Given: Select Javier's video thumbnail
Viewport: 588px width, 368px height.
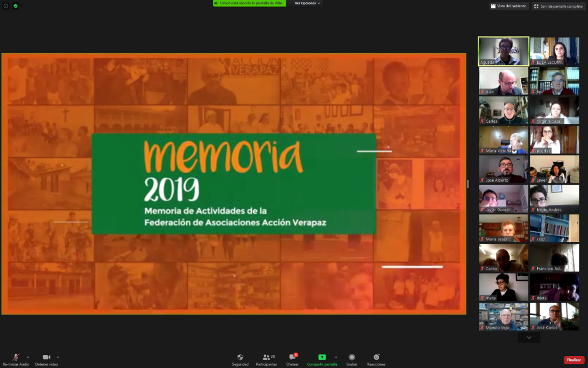Looking at the screenshot, I should click(554, 169).
